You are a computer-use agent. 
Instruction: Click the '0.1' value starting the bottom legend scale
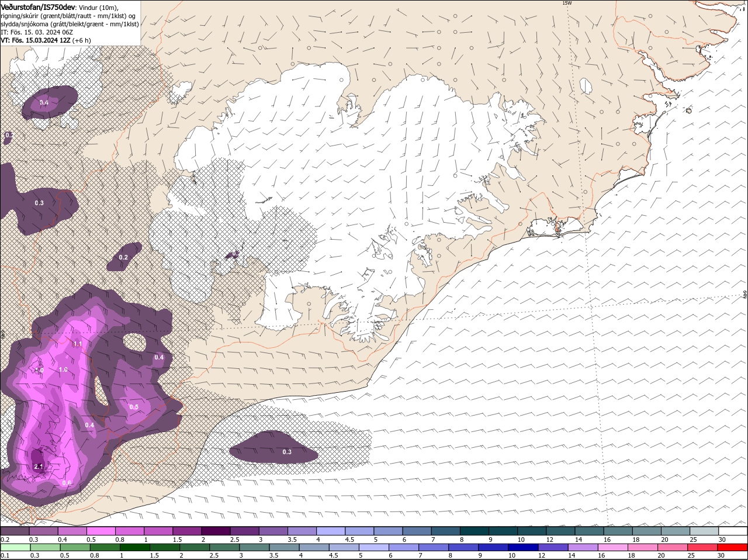pos(5,555)
